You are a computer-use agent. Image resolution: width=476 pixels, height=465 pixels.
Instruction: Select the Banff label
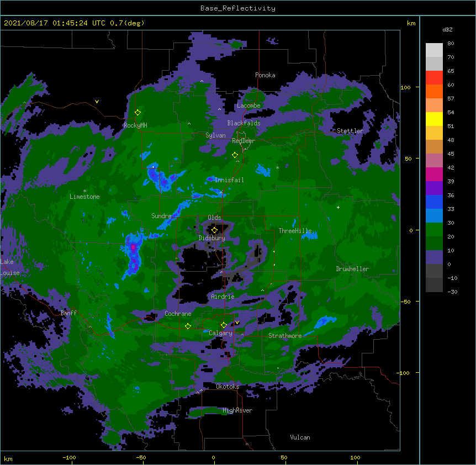tap(68, 313)
